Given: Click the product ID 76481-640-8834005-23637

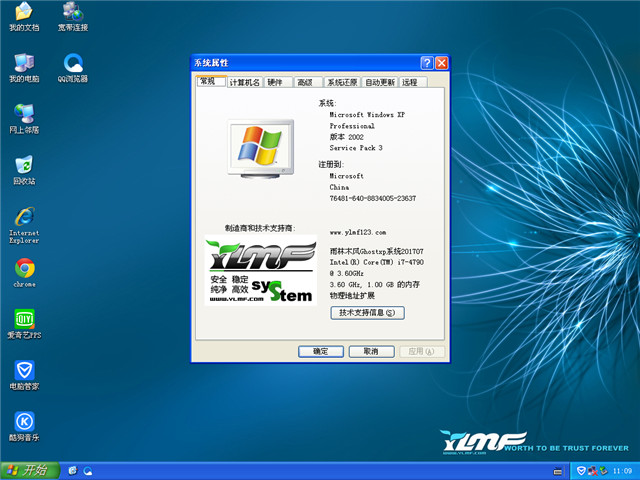Looking at the screenshot, I should coord(373,198).
